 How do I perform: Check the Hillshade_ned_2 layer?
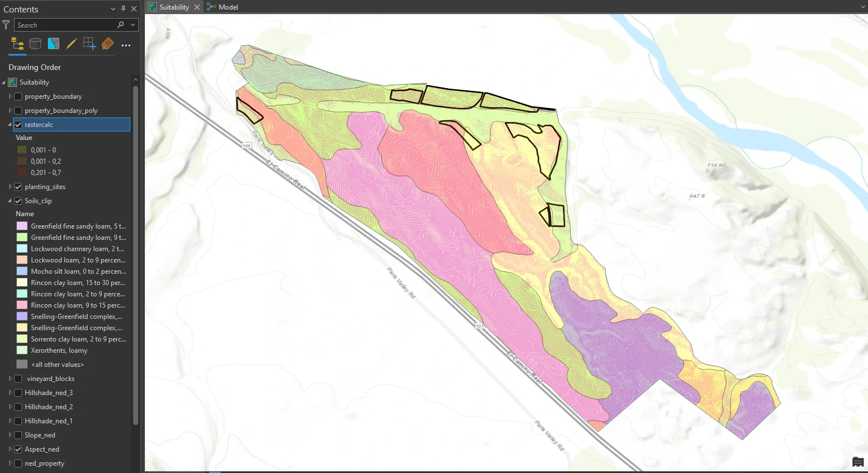point(18,407)
